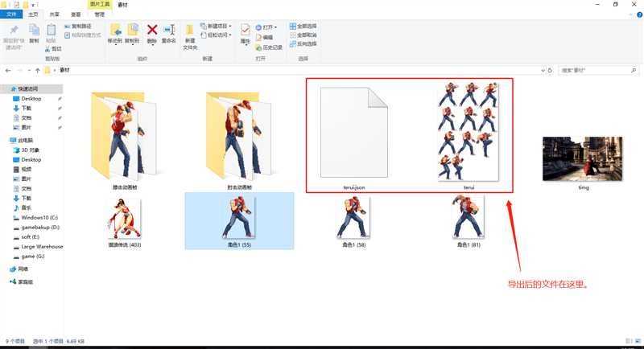
Task: Click 粘贴快捷方式 in the ribbon
Action: 82,35
